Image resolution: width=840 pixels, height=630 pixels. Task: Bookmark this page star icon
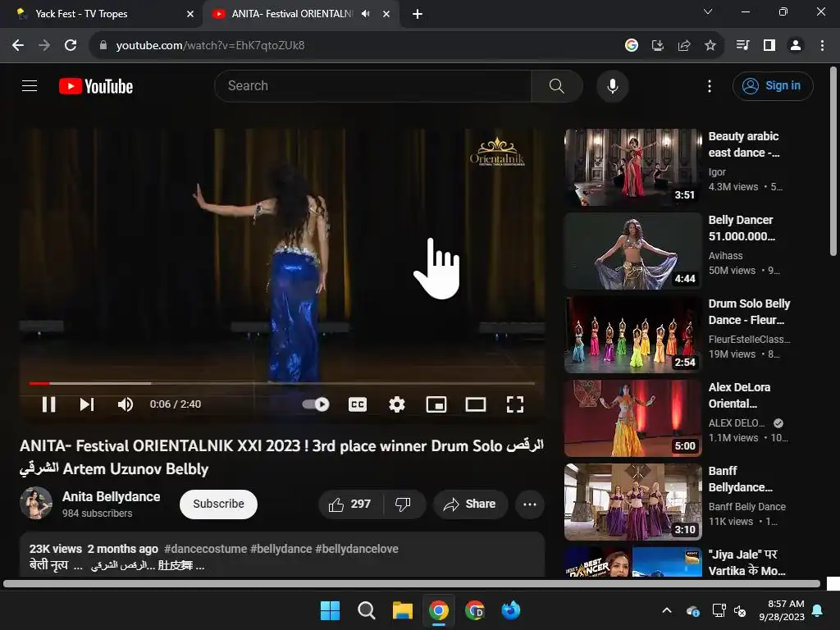point(710,46)
